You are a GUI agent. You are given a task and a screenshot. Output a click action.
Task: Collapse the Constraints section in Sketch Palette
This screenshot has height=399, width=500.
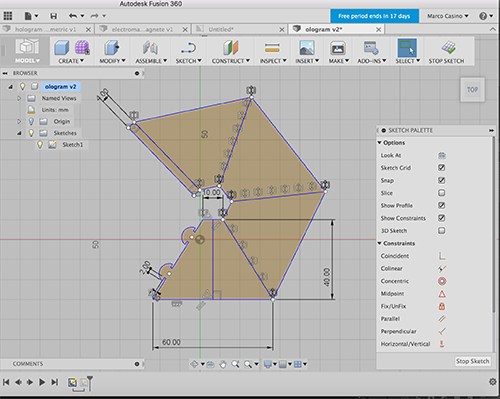[379, 243]
